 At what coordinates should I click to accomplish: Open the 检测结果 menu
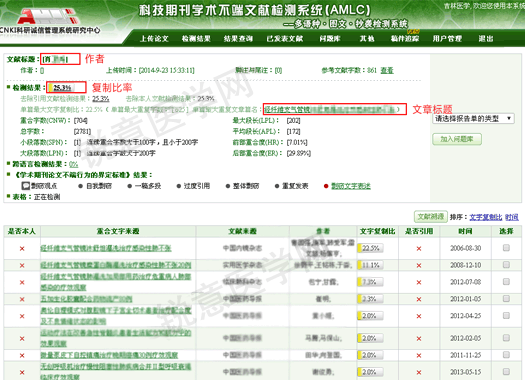[x=196, y=39]
